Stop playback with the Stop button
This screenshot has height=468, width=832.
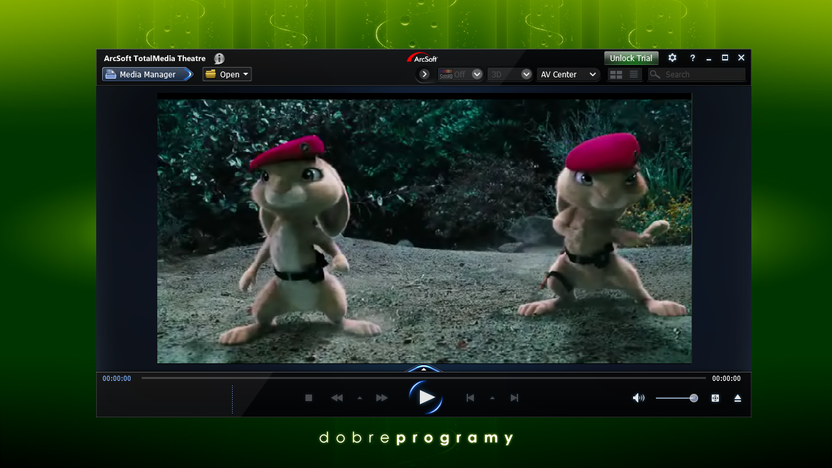[x=309, y=397]
